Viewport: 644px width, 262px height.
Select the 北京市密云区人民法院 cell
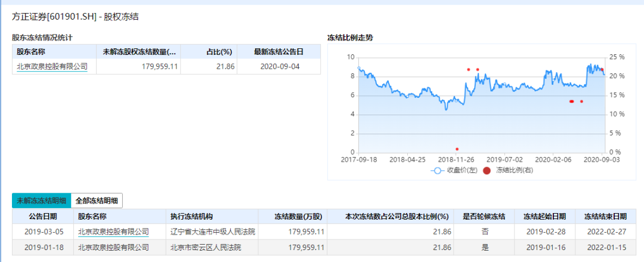[206, 246]
